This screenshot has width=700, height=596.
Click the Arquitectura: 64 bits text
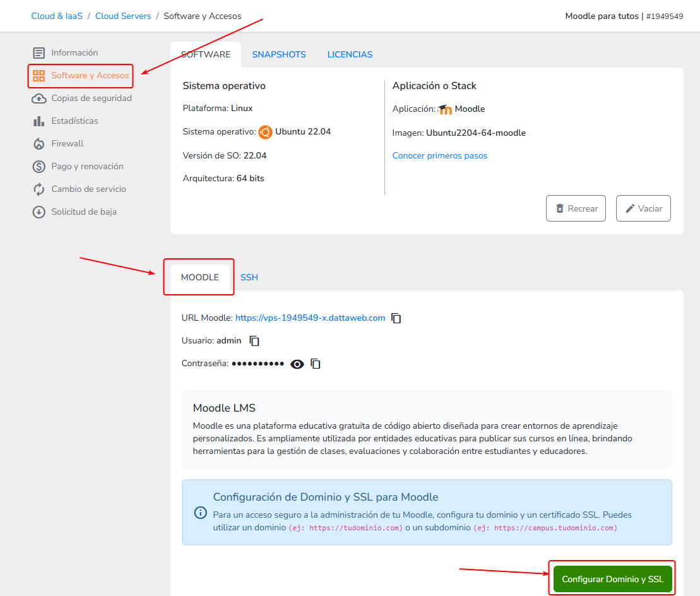tap(223, 179)
